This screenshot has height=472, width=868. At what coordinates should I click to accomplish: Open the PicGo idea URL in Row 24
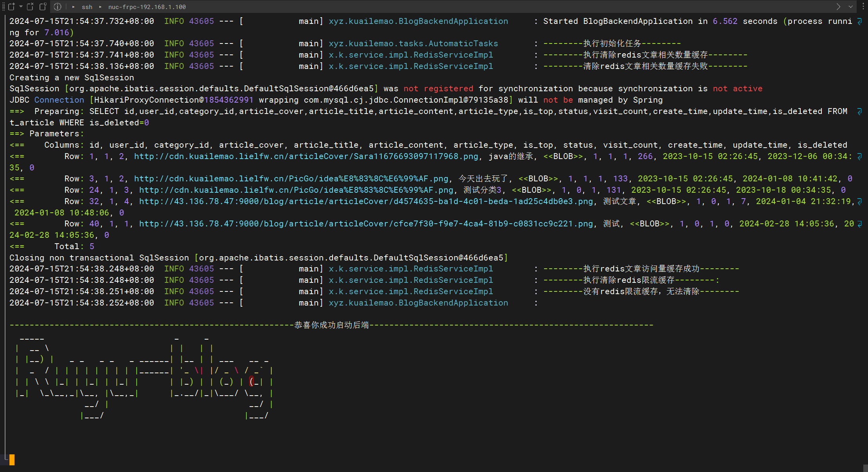[296, 190]
